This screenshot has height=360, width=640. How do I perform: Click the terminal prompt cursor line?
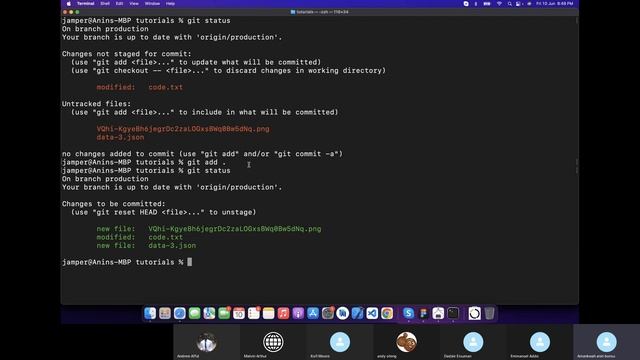[x=127, y=262]
